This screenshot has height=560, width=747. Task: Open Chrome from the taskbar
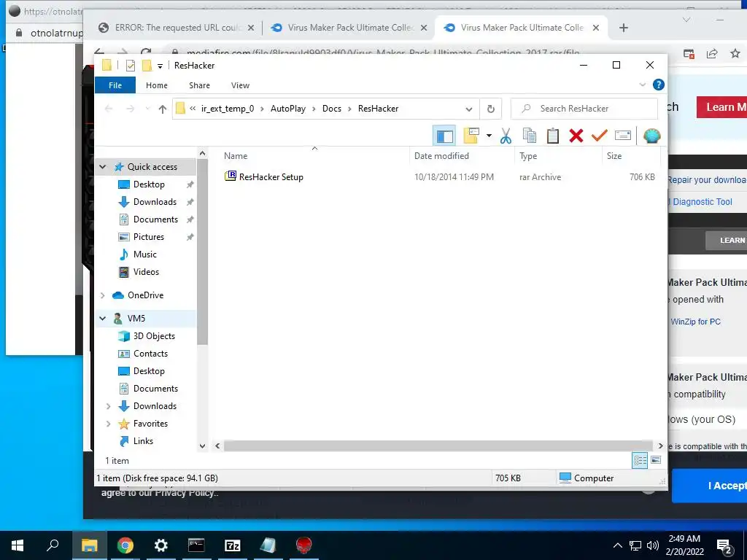(x=125, y=545)
